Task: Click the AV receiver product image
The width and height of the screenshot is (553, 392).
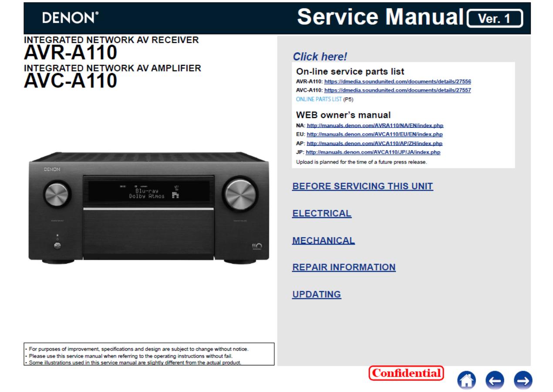Action: tap(148, 207)
